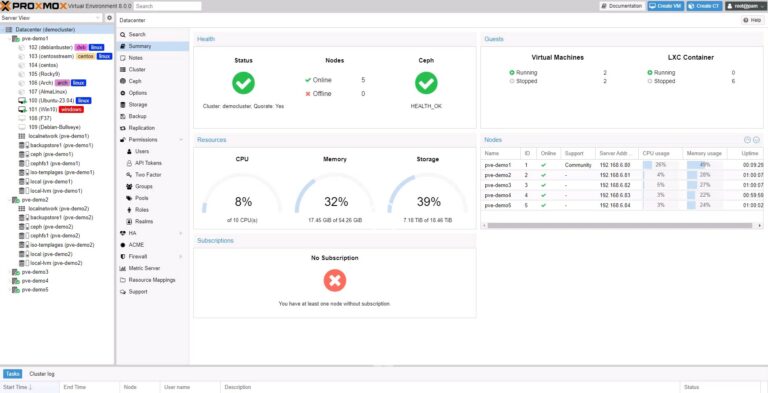Open the Ceph menu icon
The image size is (768, 393).
[x=123, y=81]
